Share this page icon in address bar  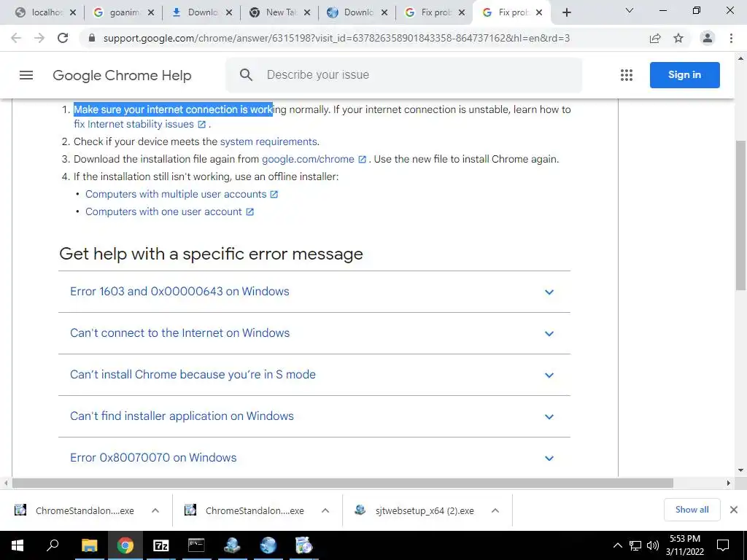pos(655,38)
